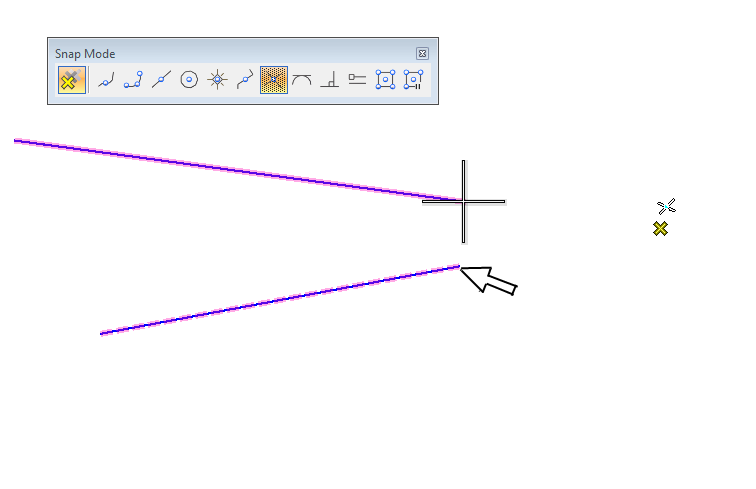The height and width of the screenshot is (489, 756).
Task: Click the Snap Mode title bar text
Action: (85, 54)
